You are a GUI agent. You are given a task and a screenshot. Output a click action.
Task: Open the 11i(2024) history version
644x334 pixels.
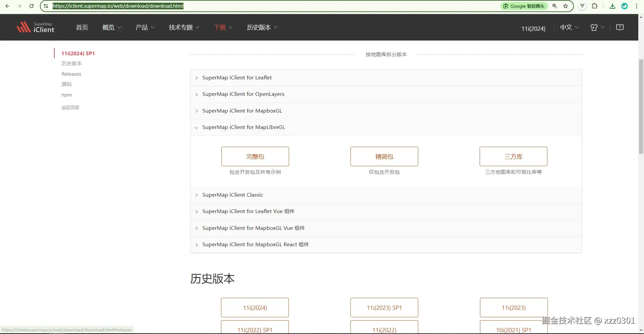click(255, 308)
